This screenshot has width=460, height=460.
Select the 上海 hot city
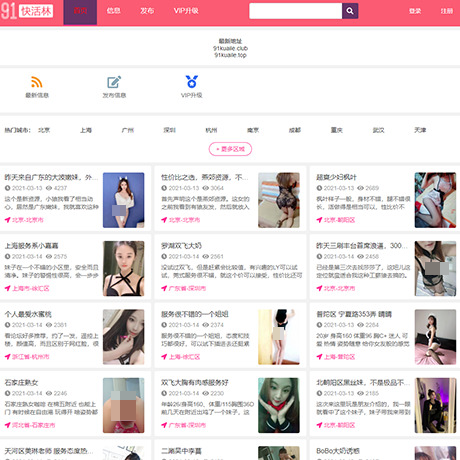click(x=86, y=130)
